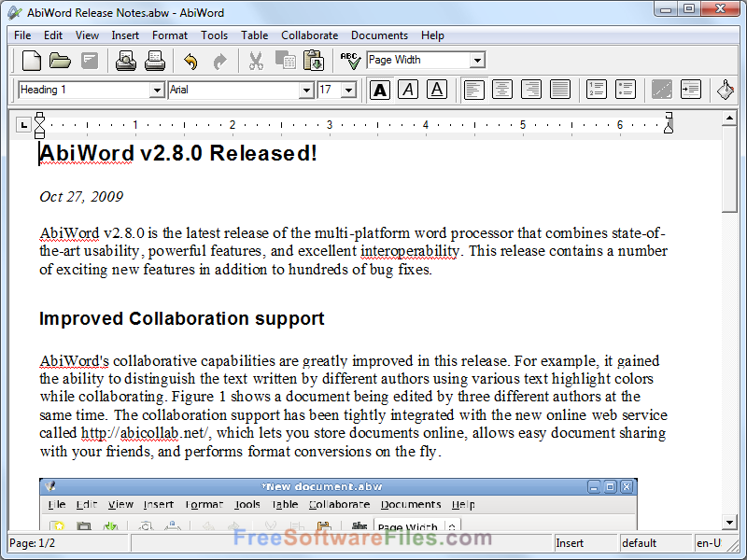Image resolution: width=747 pixels, height=560 pixels.
Task: Center the paragraph
Action: tap(502, 90)
